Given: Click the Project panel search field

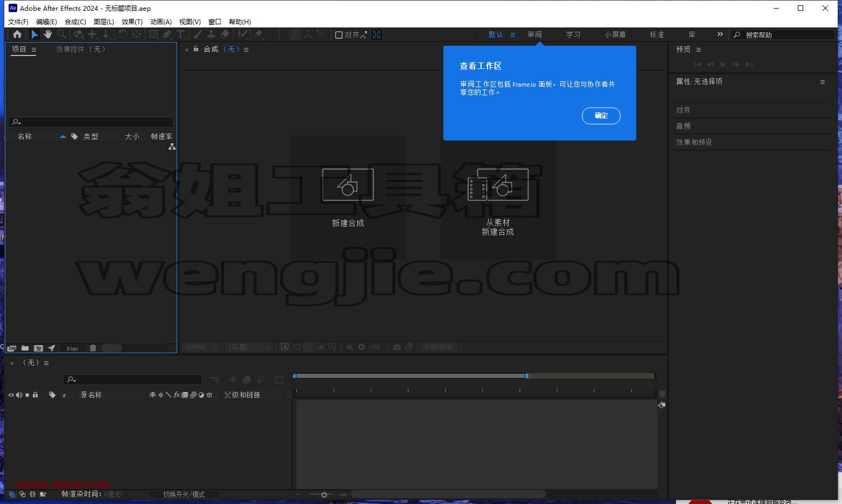Looking at the screenshot, I should (x=91, y=122).
